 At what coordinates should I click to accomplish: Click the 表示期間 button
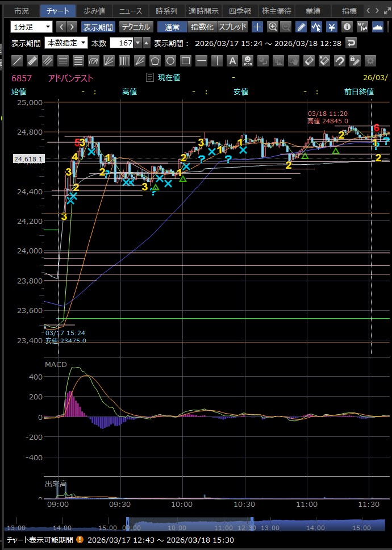click(98, 27)
